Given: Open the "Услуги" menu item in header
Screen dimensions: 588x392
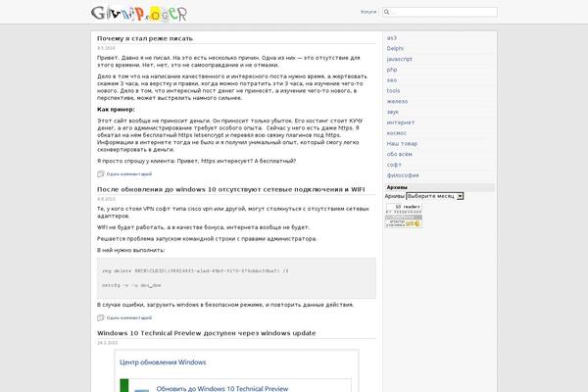Looking at the screenshot, I should click(x=368, y=12).
